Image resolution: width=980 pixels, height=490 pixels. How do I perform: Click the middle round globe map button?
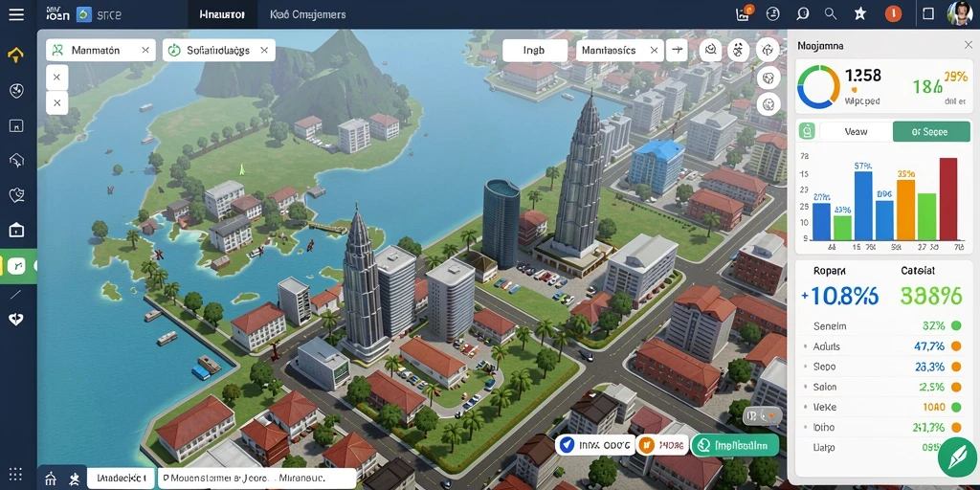[x=768, y=78]
